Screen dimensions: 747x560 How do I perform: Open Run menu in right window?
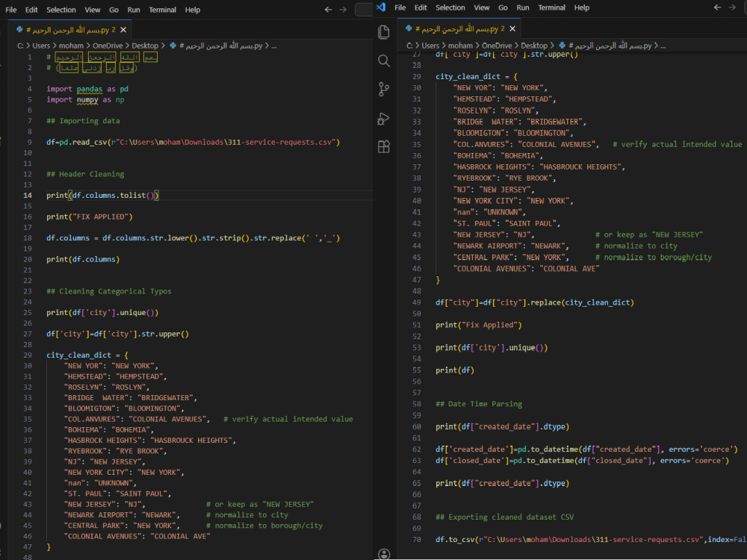coord(523,7)
